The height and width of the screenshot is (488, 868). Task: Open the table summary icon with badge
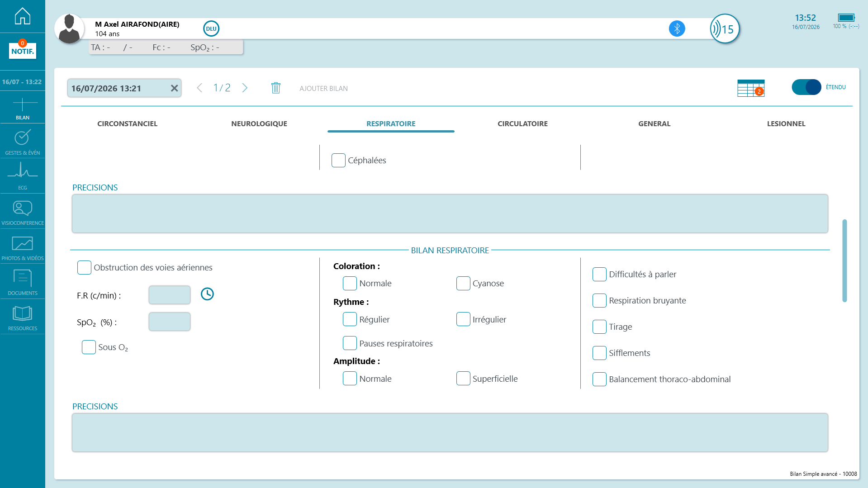point(751,88)
